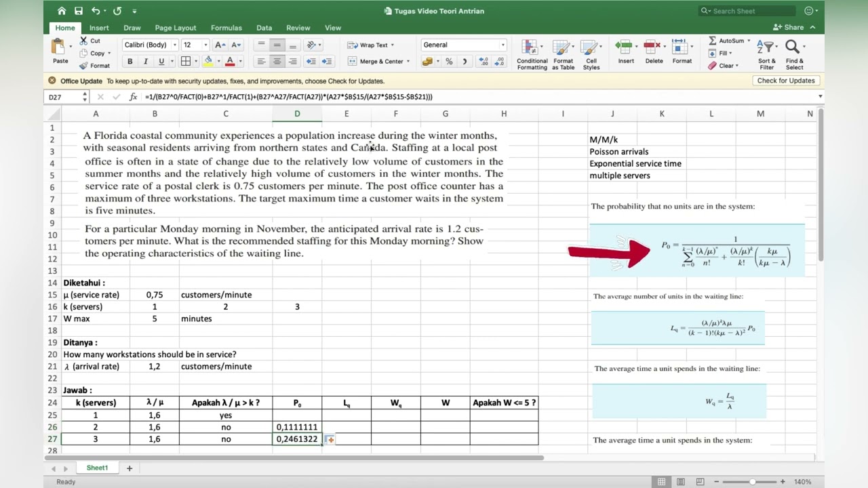Undo the last action

coord(96,11)
